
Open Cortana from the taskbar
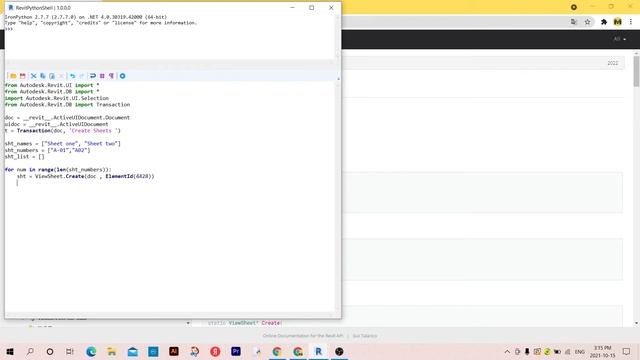[50, 351]
